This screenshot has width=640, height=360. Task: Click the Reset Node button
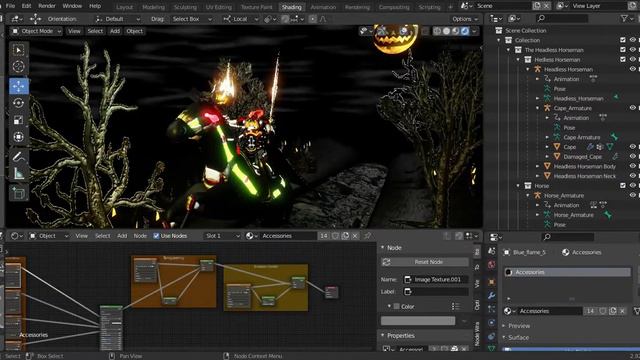pyautogui.click(x=425, y=262)
